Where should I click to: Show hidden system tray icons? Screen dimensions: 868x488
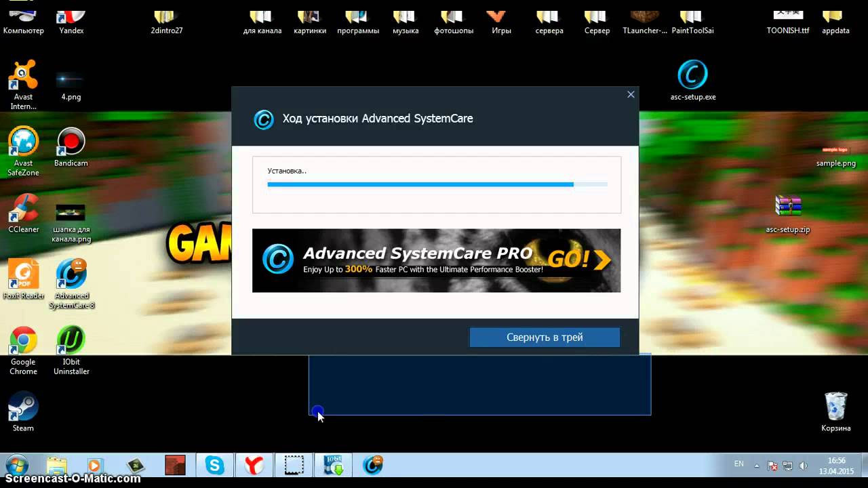758,466
